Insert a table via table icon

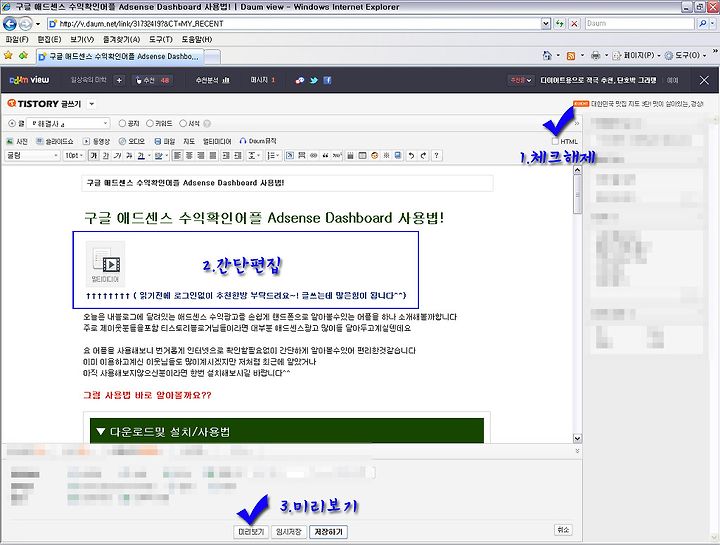pyautogui.click(x=362, y=156)
